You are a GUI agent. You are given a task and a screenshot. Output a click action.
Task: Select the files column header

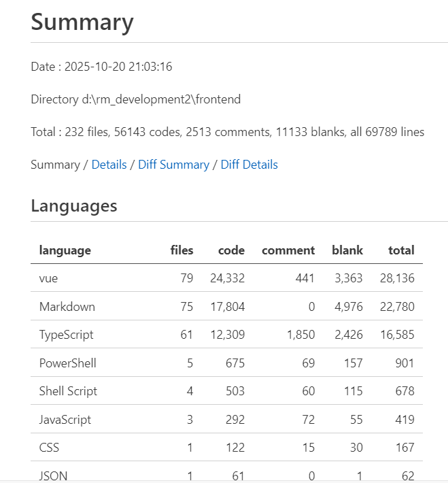[182, 250]
